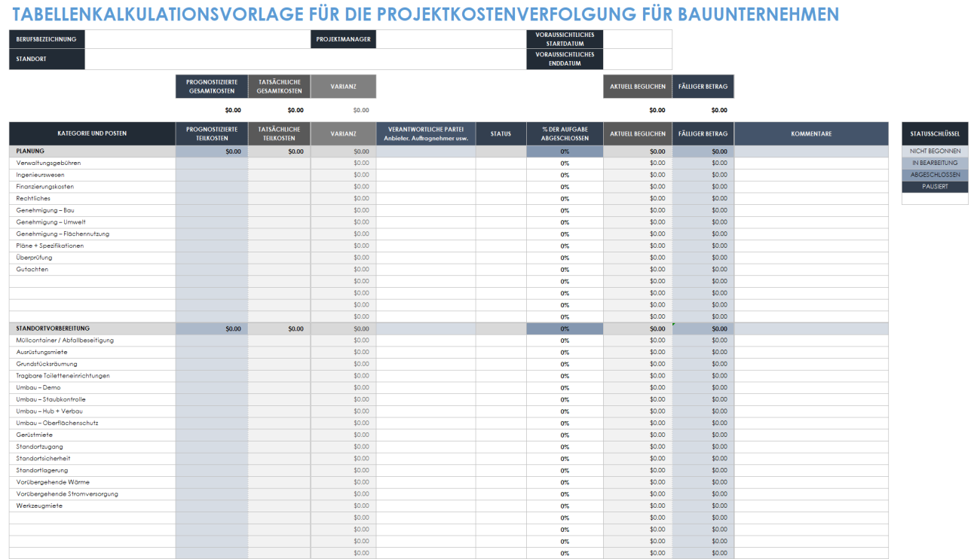Screen dimensions: 980x559
Task: Select the PAUSIERT status key entry
Action: coord(935,186)
